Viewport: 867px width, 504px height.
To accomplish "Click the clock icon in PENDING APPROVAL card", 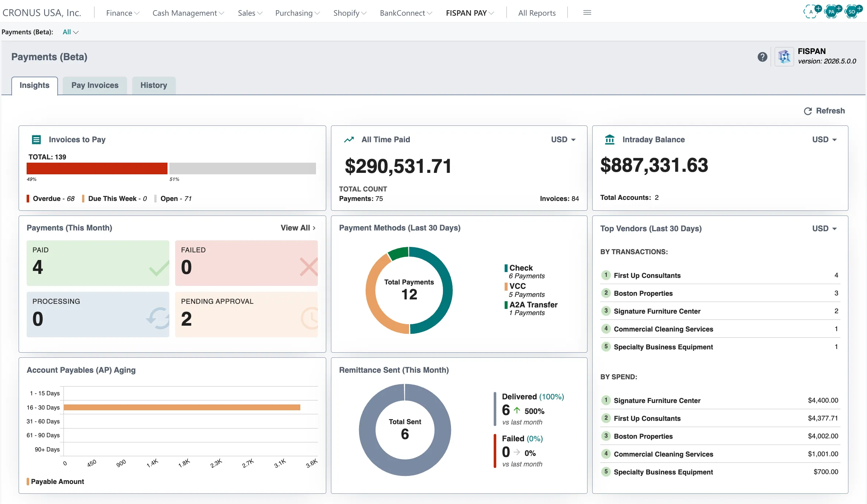I will 309,318.
